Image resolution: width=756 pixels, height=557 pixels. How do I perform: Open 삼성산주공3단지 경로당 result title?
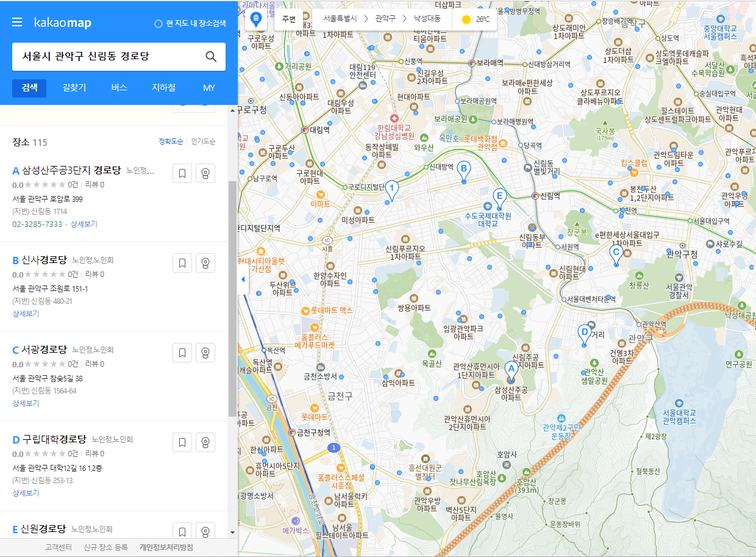point(71,170)
